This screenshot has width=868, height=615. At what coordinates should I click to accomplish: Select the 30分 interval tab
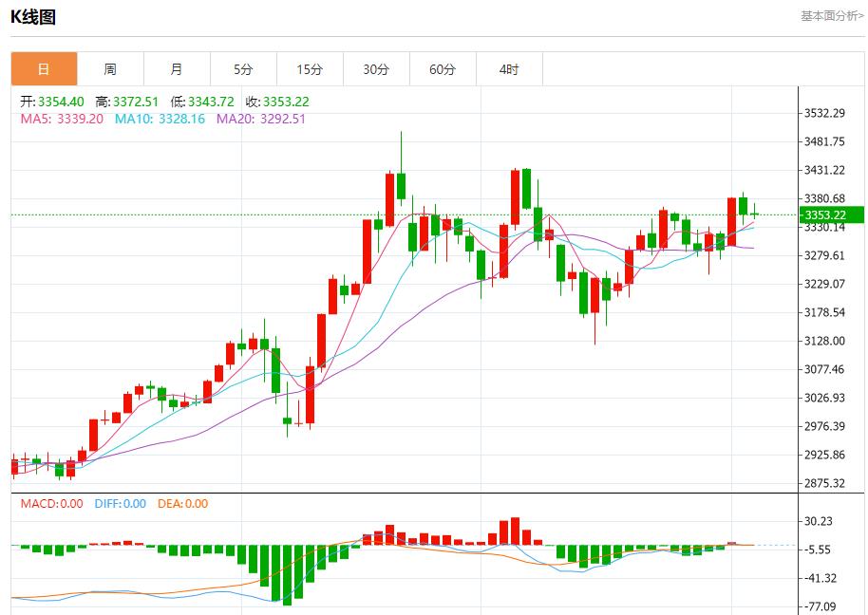pos(376,69)
